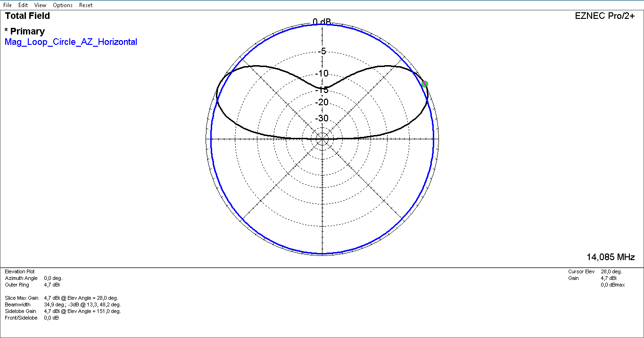Click Reset in the menu bar
Screen dimensions: 644x338
click(x=86, y=5)
